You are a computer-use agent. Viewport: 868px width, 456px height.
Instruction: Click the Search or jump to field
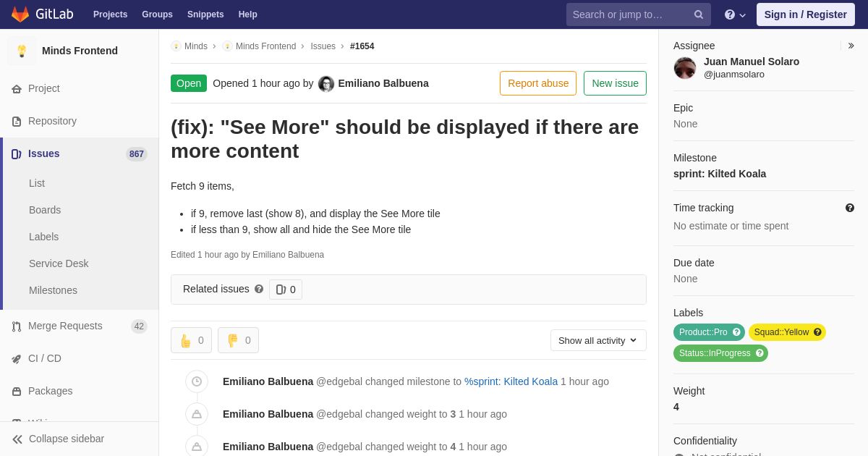pos(639,14)
